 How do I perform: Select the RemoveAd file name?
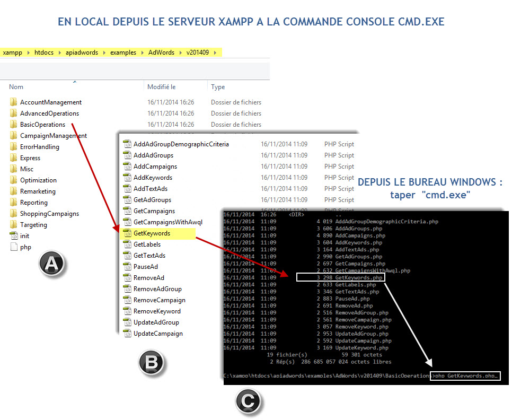point(149,277)
